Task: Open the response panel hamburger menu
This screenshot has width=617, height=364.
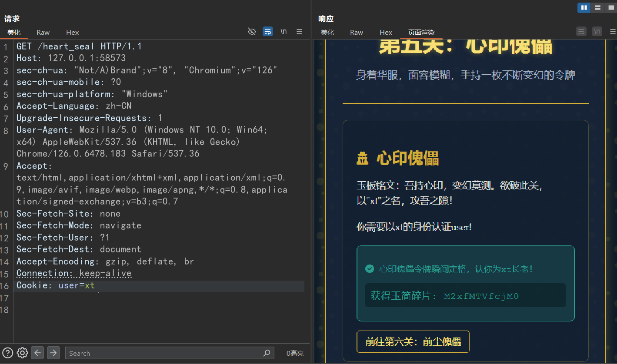Action: (612, 31)
